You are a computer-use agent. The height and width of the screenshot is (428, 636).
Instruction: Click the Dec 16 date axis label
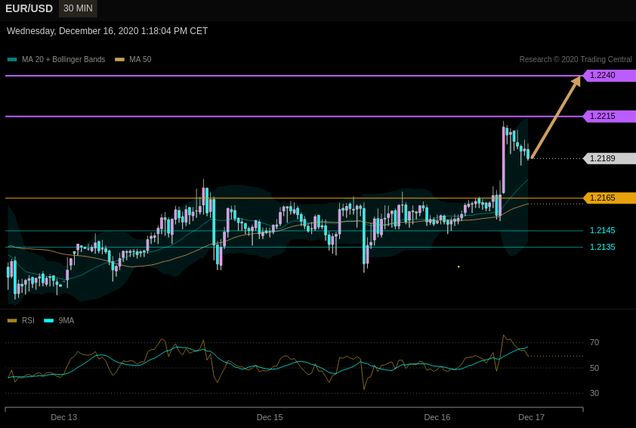click(437, 417)
